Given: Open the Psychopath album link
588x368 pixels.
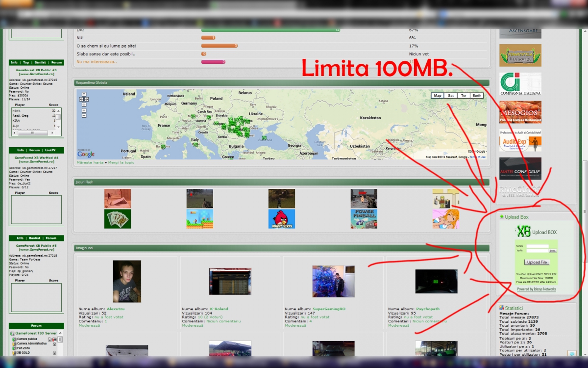Looking at the screenshot, I should (428, 309).
